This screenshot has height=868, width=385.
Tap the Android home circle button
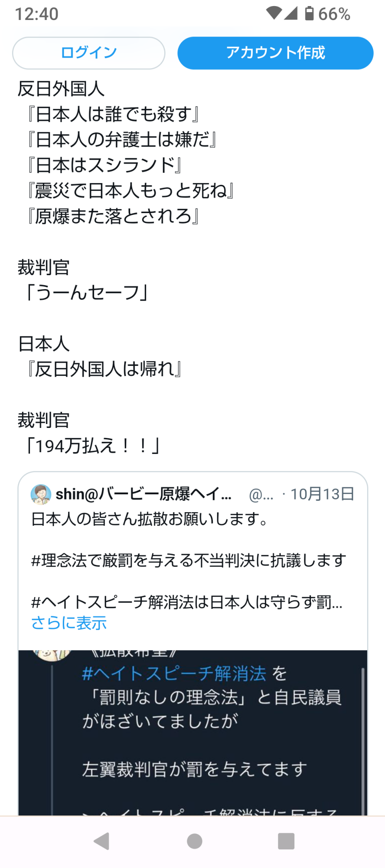point(194,841)
